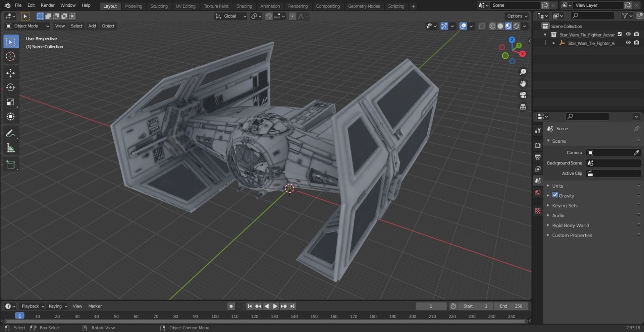Open the Options dropdown
This screenshot has height=332, width=644.
coord(517,16)
